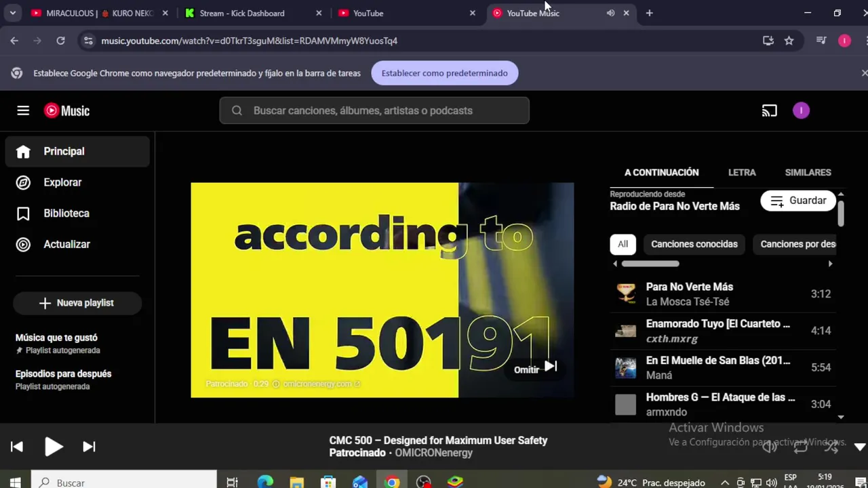
Task: Click the install app icon in address bar
Action: click(768, 41)
